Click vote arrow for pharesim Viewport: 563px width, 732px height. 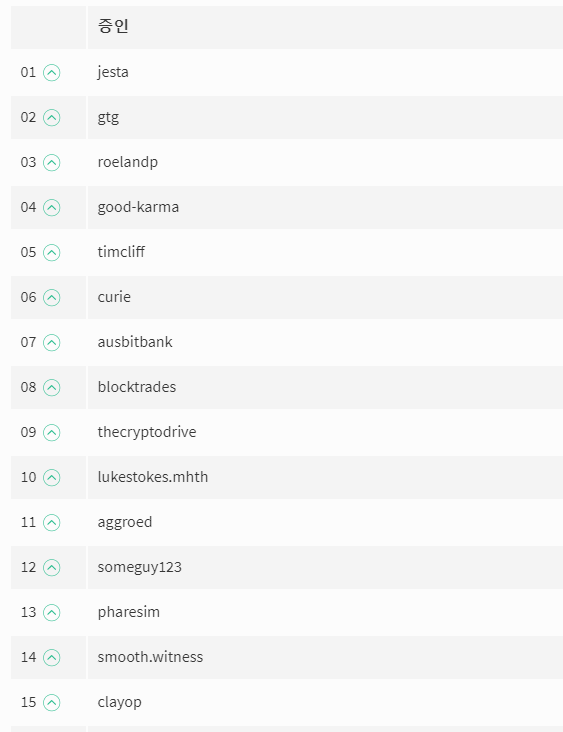51,612
